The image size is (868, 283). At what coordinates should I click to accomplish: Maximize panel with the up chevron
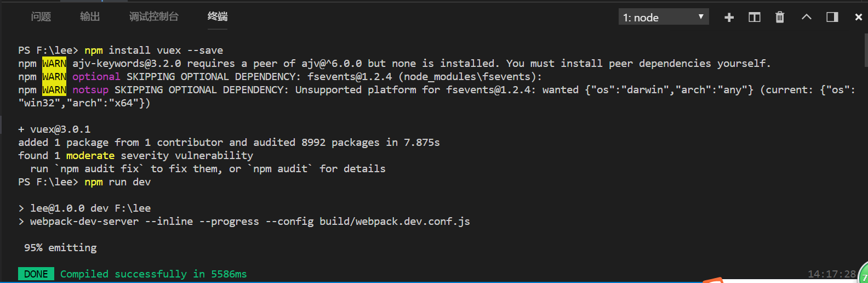click(807, 17)
